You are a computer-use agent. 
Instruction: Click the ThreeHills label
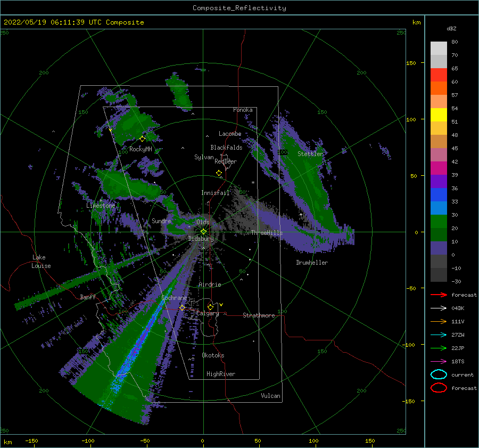(267, 233)
